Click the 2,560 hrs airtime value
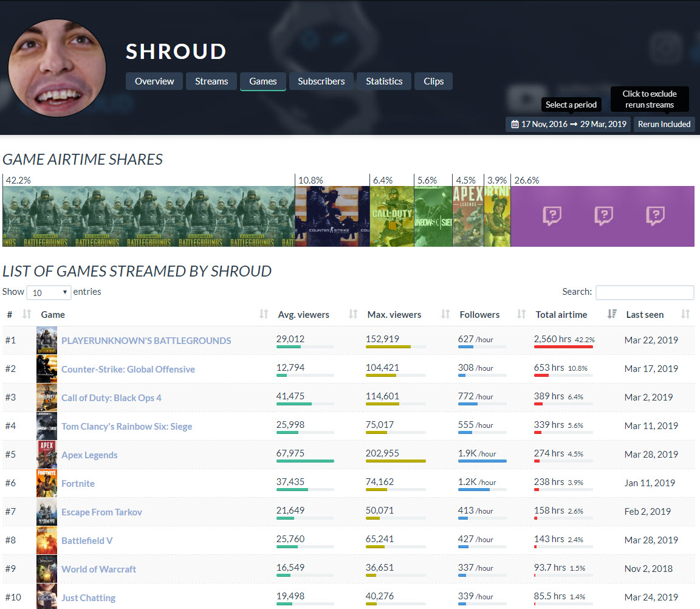This screenshot has width=700, height=609. (x=553, y=339)
